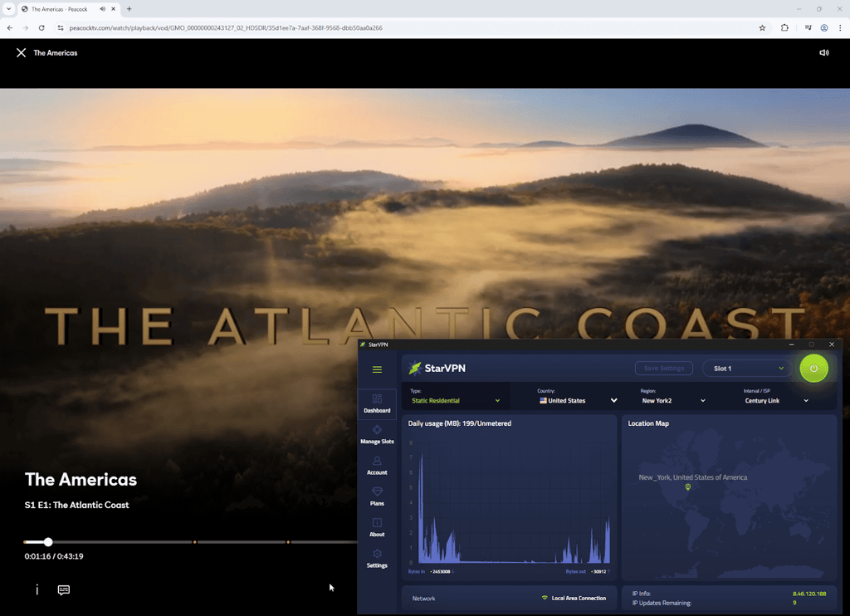Mute the Peacock player volume icon
This screenshot has height=616, width=850.
824,52
